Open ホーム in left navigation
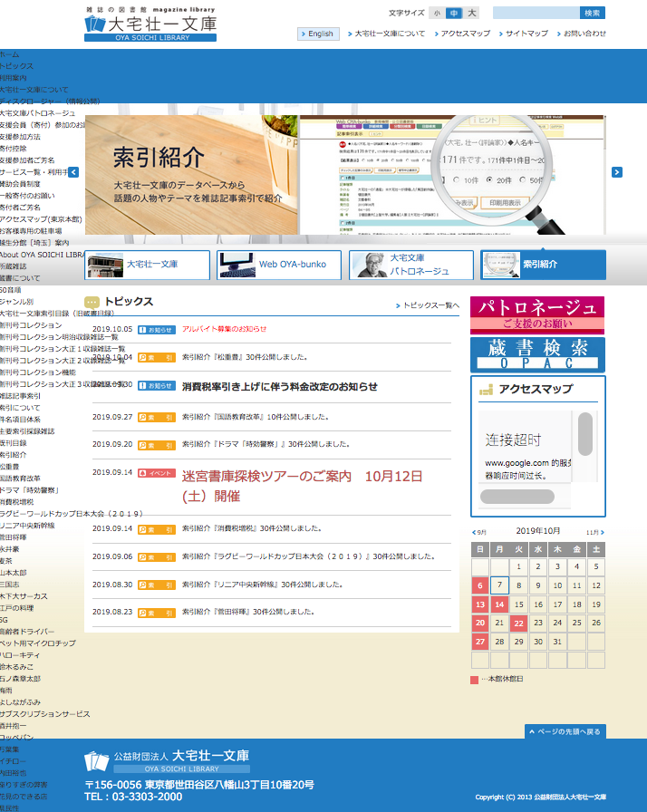 [10, 54]
